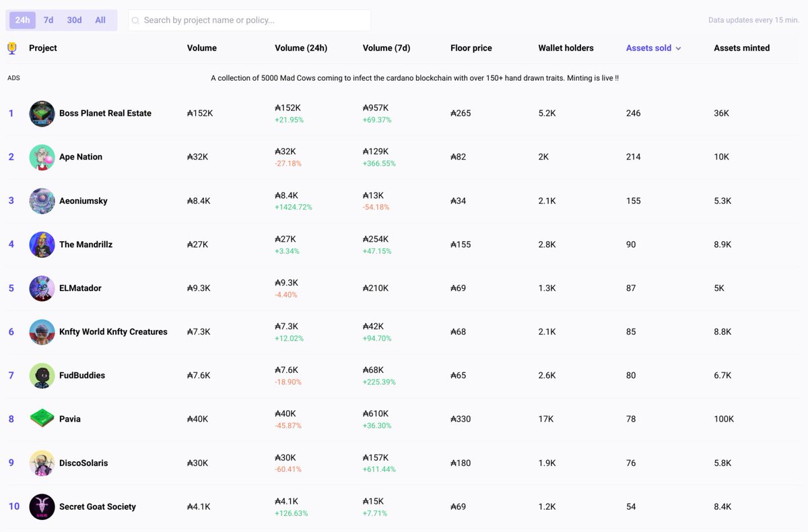Click the ADS label

coord(13,78)
